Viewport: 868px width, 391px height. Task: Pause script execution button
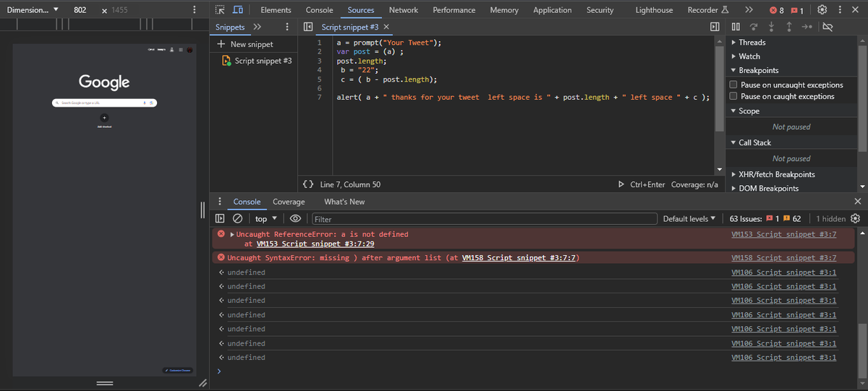736,27
